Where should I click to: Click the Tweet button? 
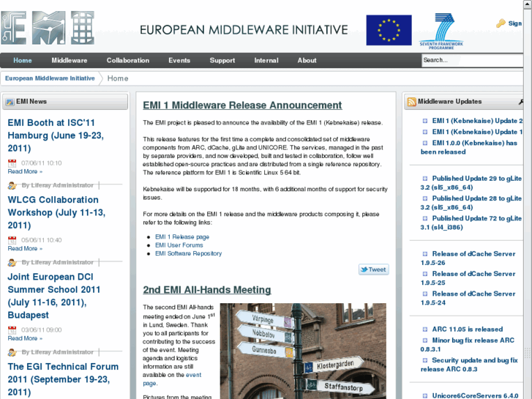(373, 269)
